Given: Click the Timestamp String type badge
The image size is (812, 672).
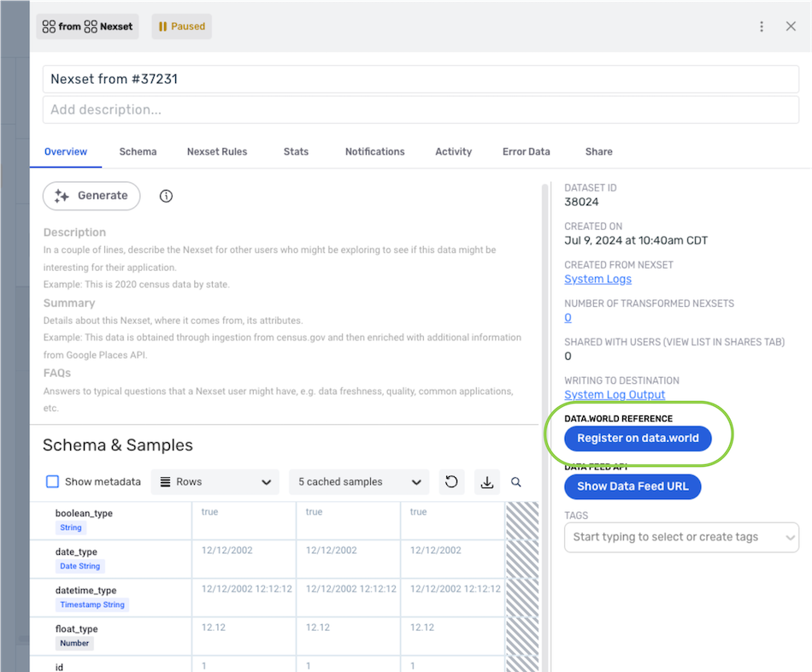Looking at the screenshot, I should click(92, 604).
